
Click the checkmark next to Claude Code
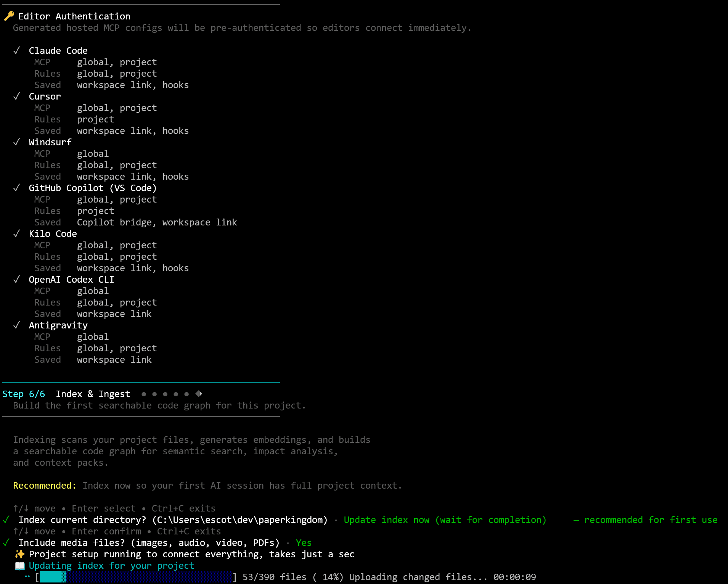(16, 50)
